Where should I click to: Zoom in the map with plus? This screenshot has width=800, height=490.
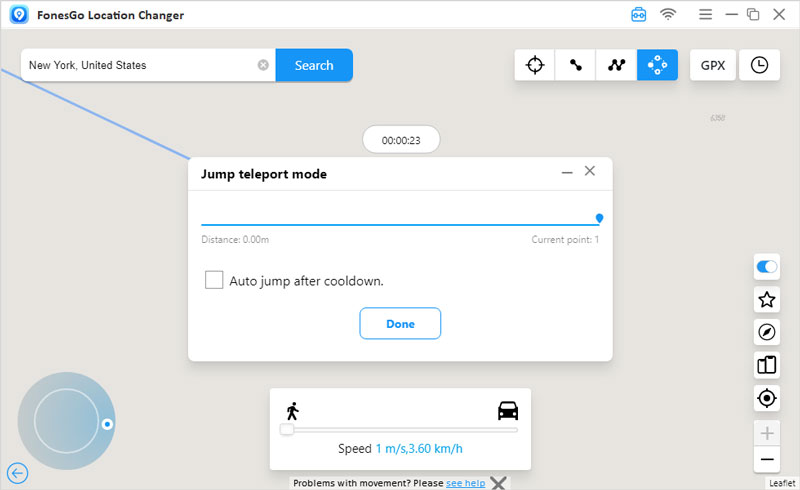click(767, 434)
